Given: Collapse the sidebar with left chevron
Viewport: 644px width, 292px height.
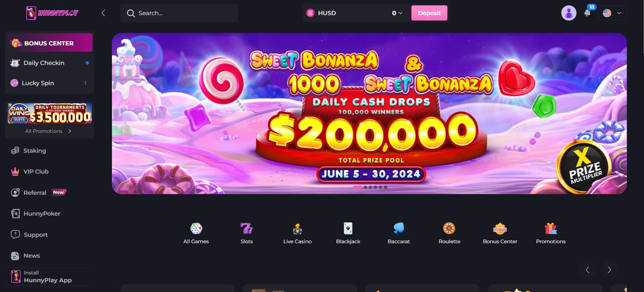Looking at the screenshot, I should coord(103,13).
